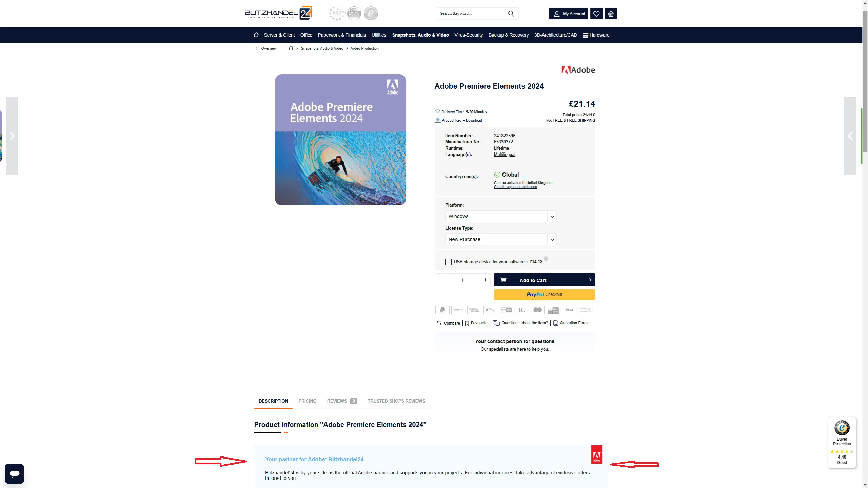The width and height of the screenshot is (868, 488).
Task: Go to the home icon in navigation bar
Action: tap(256, 35)
